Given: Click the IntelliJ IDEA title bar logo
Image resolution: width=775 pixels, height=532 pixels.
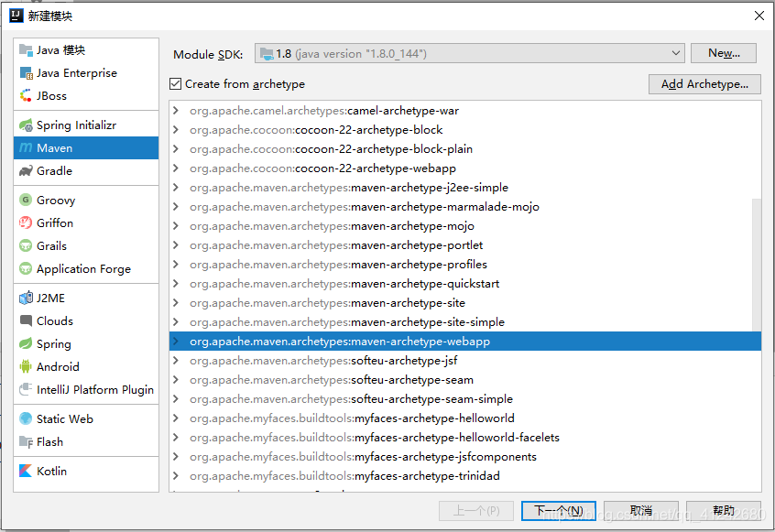Looking at the screenshot, I should click(x=16, y=16).
